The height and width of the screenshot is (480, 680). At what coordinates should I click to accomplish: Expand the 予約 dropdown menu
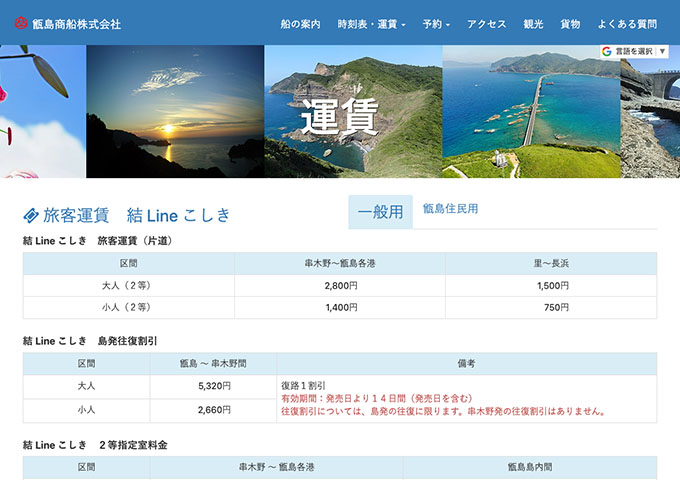[x=436, y=23]
